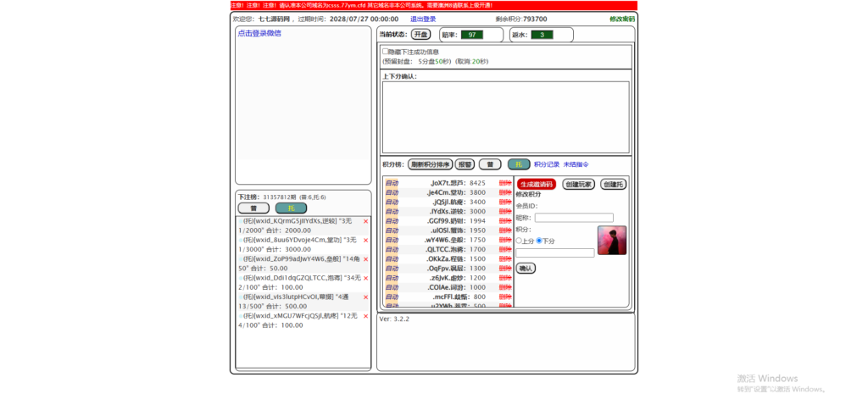868x416 pixels.
Task: Focus the 赔率 field showing 97
Action: coord(472,35)
